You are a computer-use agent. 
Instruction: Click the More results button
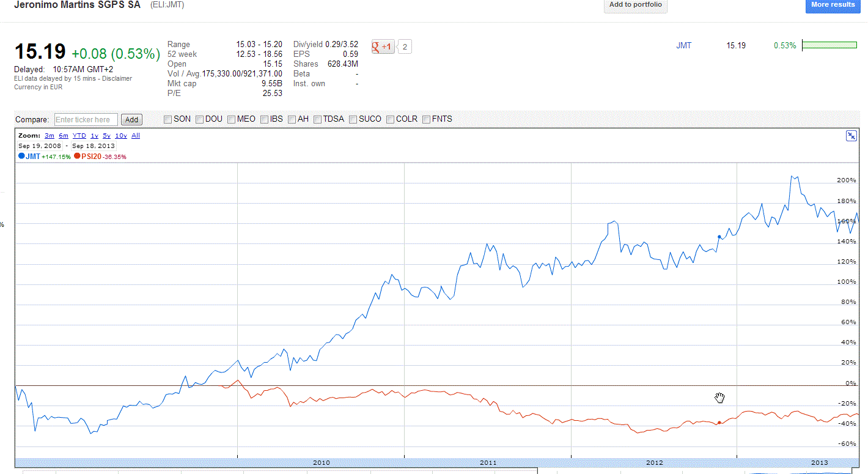coord(833,5)
